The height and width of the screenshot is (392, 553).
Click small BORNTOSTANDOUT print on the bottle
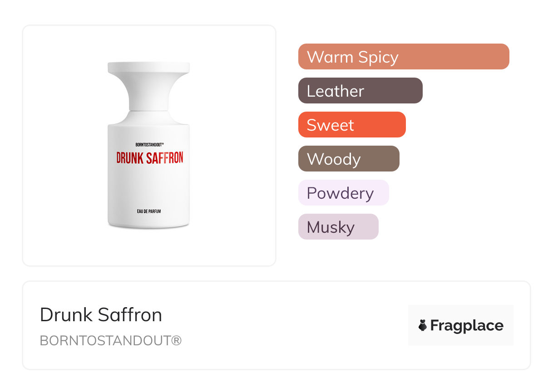pyautogui.click(x=149, y=144)
